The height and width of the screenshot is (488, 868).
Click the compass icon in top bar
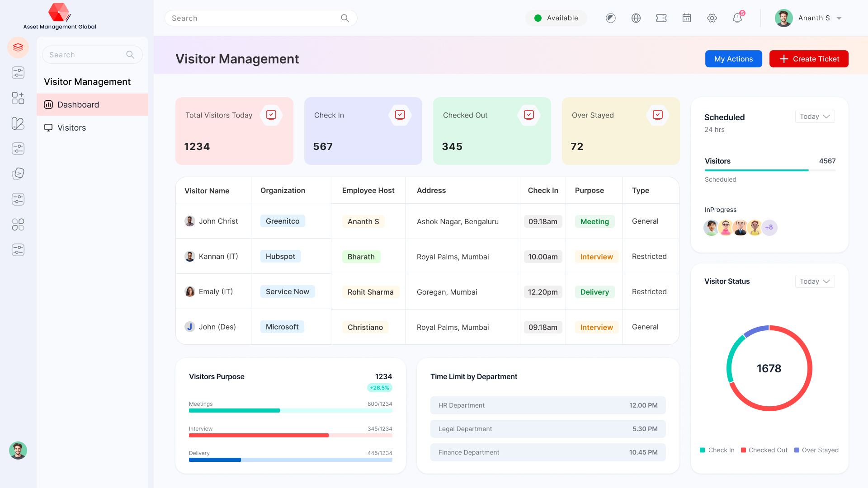coord(610,18)
